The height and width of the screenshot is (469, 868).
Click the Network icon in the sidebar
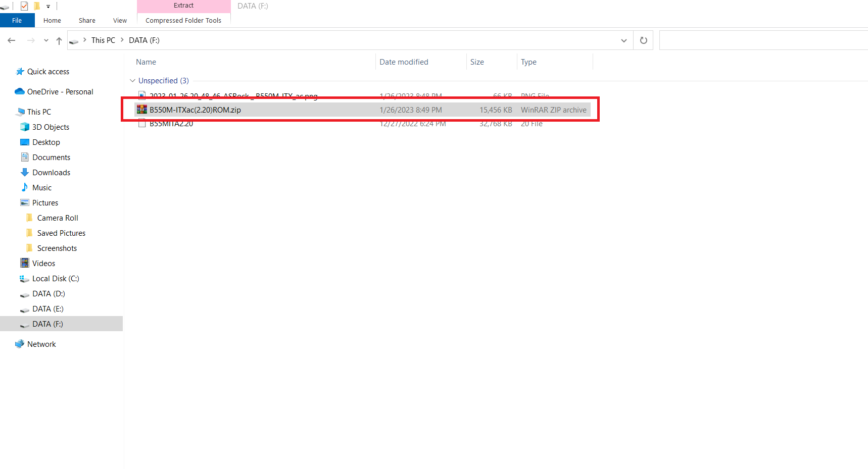(20, 344)
